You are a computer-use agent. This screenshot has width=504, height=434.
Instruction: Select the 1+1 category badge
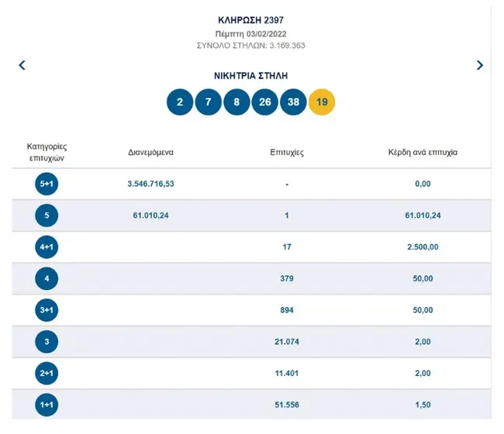pyautogui.click(x=47, y=402)
